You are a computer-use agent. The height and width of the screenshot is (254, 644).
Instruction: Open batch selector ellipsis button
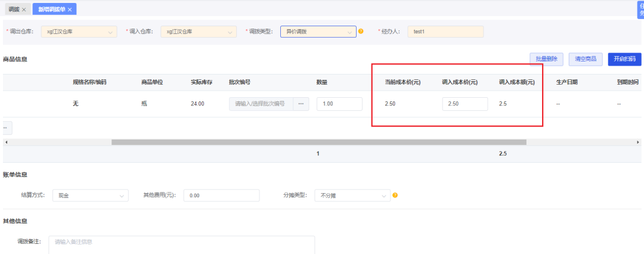(301, 104)
